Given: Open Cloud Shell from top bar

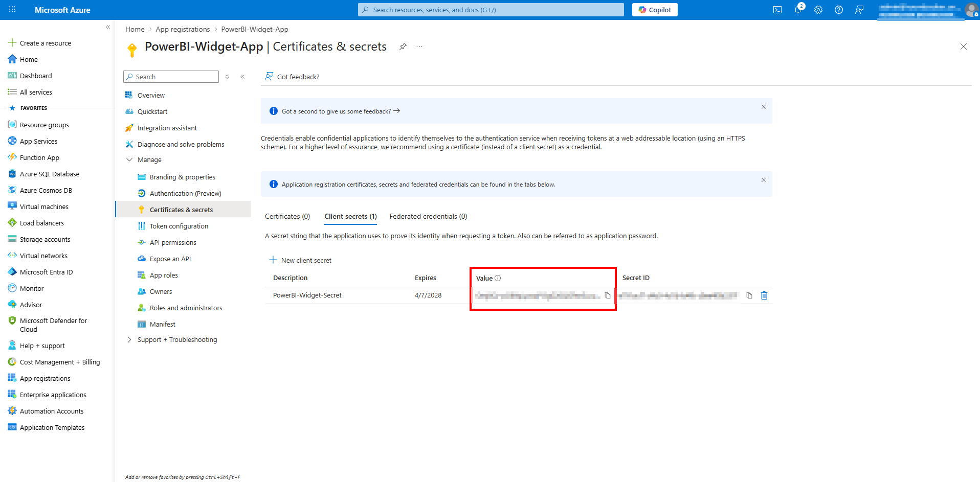Looking at the screenshot, I should tap(777, 10).
